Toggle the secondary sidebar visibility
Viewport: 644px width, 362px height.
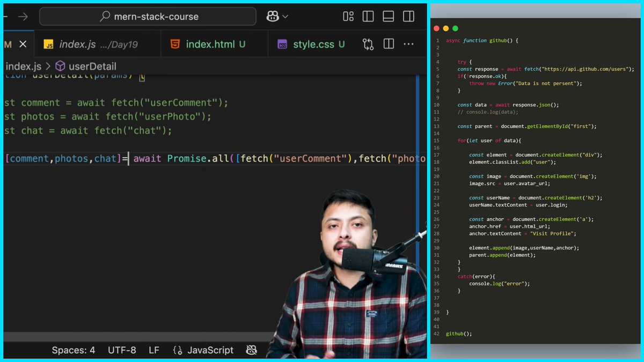[x=408, y=16]
